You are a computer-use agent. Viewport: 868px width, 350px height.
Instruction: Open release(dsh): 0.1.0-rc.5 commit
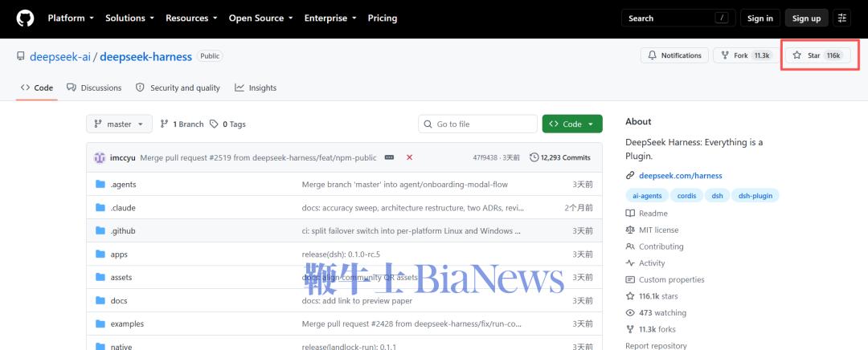341,254
